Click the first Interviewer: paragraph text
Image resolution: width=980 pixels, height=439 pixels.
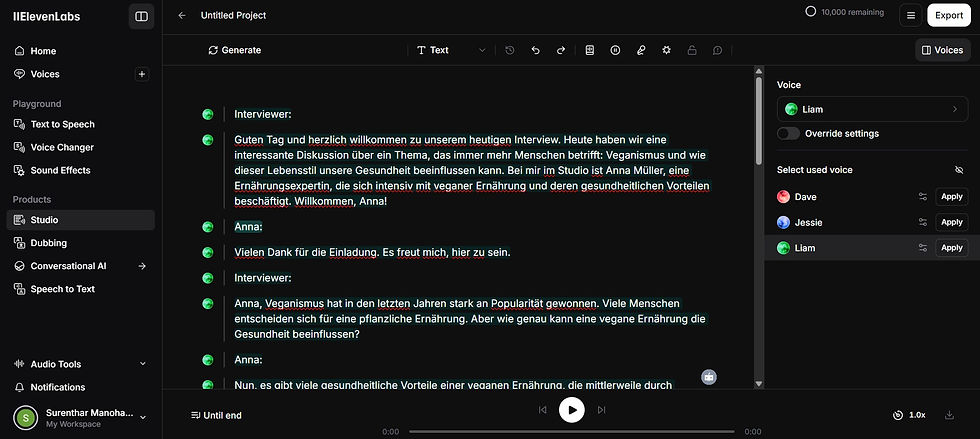(x=262, y=114)
